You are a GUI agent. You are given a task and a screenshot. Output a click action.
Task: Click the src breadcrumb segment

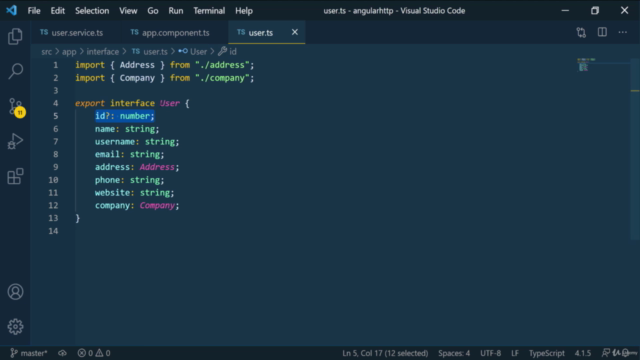click(47, 52)
